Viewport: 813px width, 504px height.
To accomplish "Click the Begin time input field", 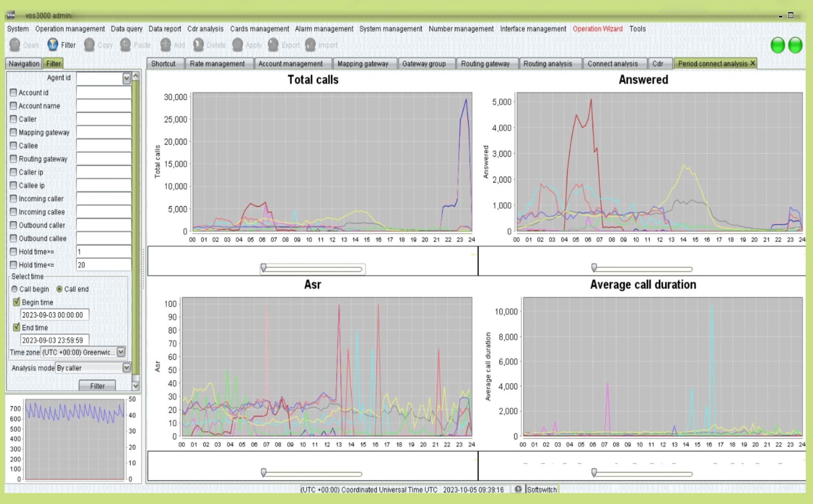I will [55, 315].
